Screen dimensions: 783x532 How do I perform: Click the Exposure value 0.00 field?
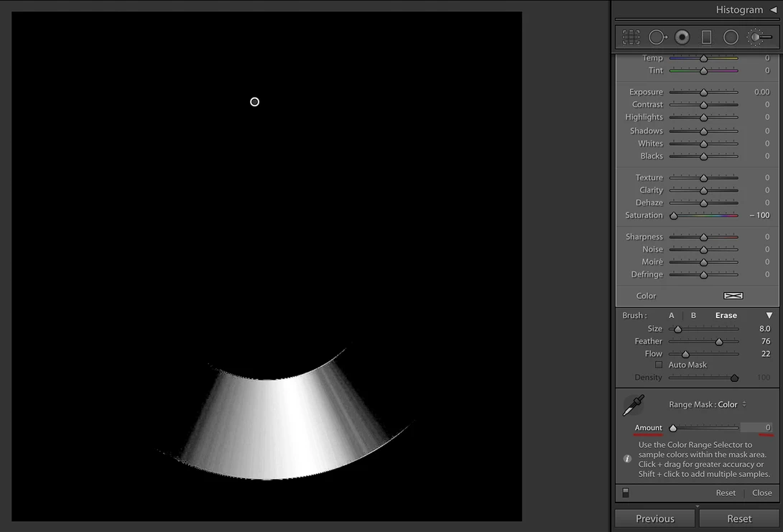[761, 92]
